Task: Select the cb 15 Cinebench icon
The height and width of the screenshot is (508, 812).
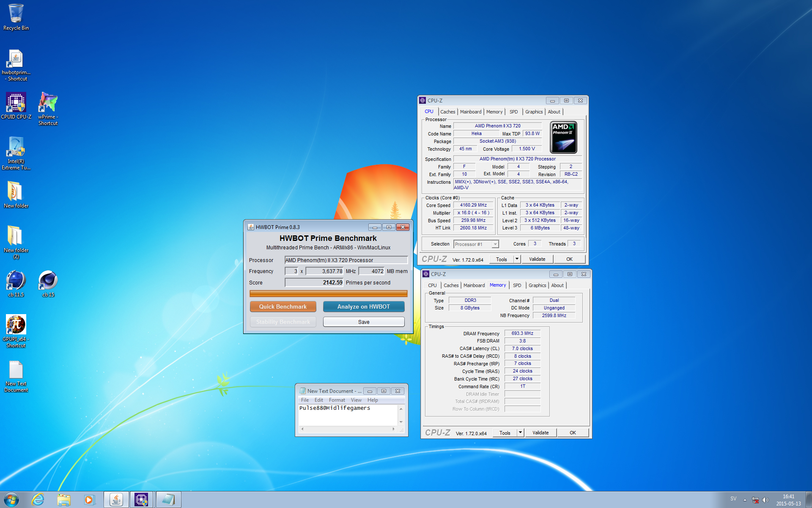Action: tap(48, 284)
